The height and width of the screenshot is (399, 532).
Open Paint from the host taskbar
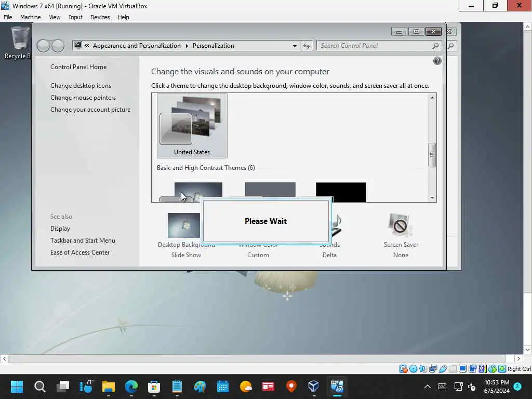[200, 387]
